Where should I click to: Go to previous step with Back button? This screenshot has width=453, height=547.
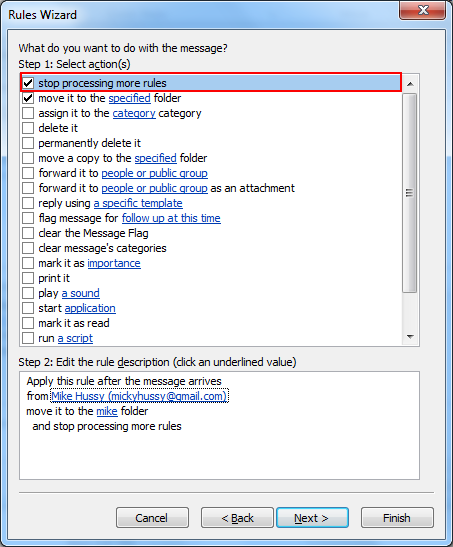coord(237,518)
